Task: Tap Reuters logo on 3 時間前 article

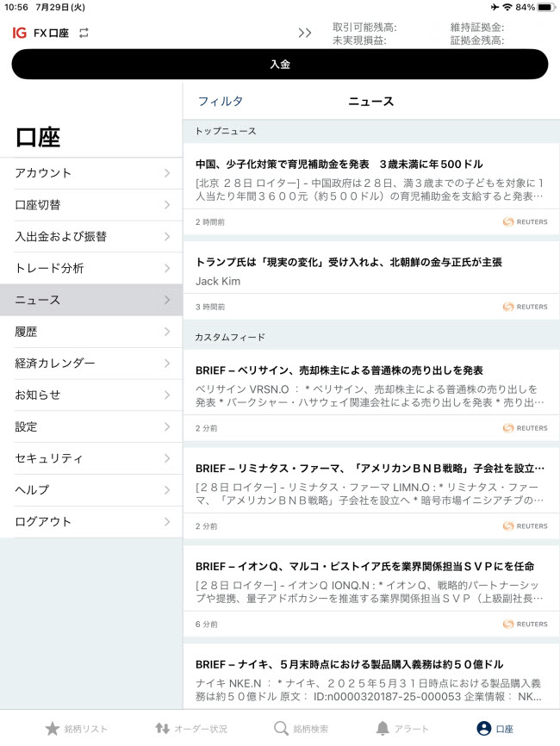Action: click(526, 307)
